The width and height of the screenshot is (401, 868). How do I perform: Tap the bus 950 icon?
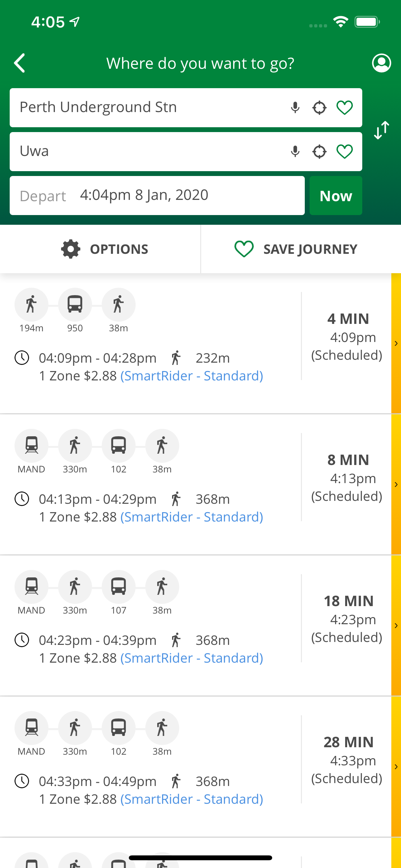tap(75, 305)
